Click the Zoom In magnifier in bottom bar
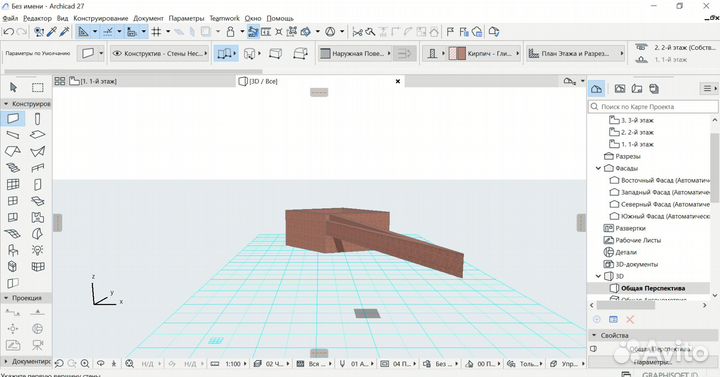The image size is (720, 377). (85, 364)
